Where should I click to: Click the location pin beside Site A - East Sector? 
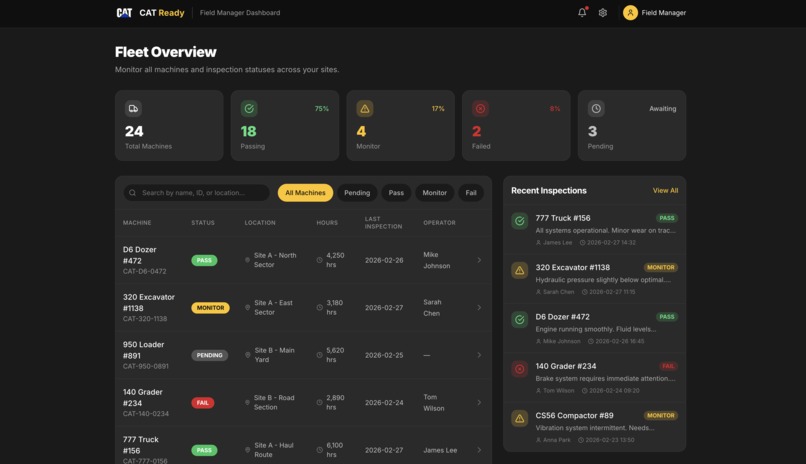coord(247,307)
